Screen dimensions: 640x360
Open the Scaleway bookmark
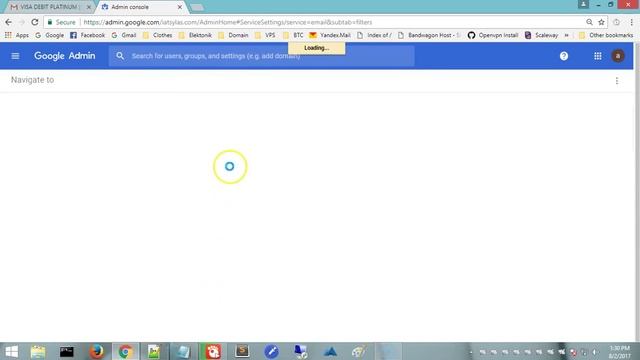(542, 36)
